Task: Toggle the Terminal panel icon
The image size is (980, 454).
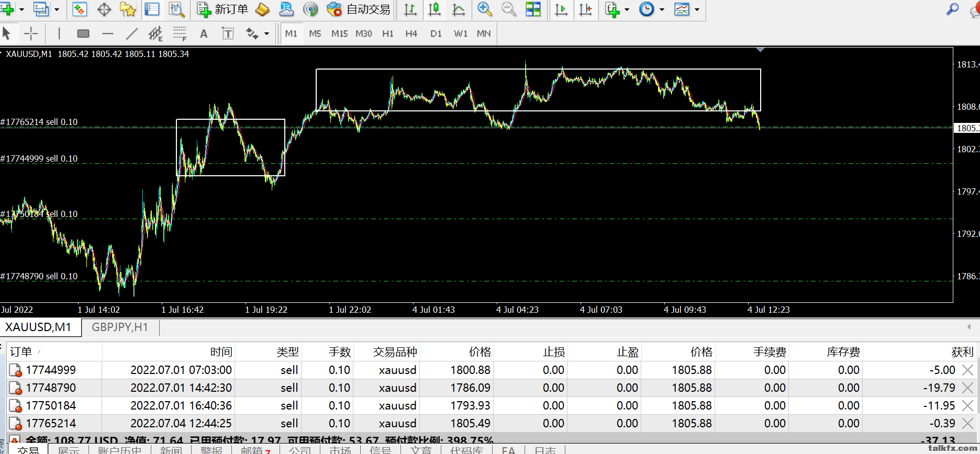Action: [x=152, y=9]
